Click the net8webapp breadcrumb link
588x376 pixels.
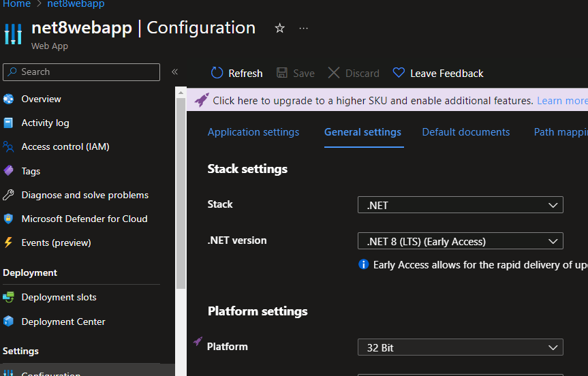click(76, 4)
